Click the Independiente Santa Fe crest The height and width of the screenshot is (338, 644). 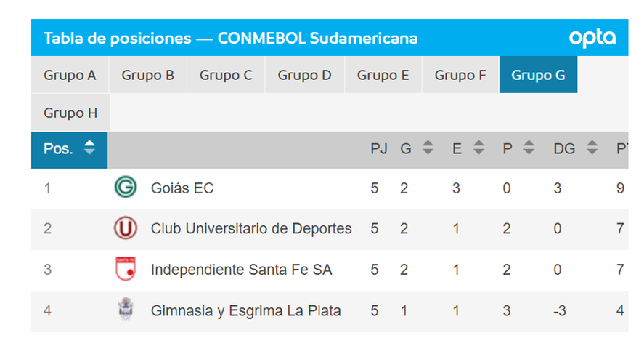pyautogui.click(x=125, y=270)
